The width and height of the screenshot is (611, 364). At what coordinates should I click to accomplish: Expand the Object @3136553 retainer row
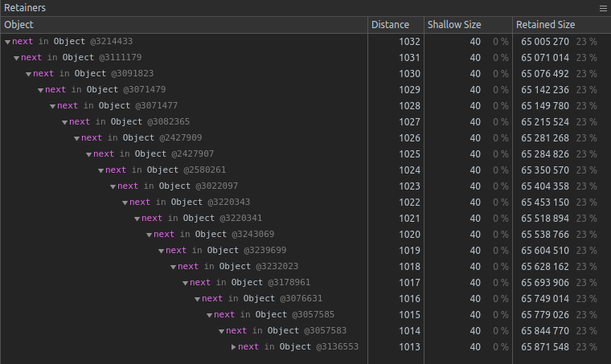coord(233,347)
